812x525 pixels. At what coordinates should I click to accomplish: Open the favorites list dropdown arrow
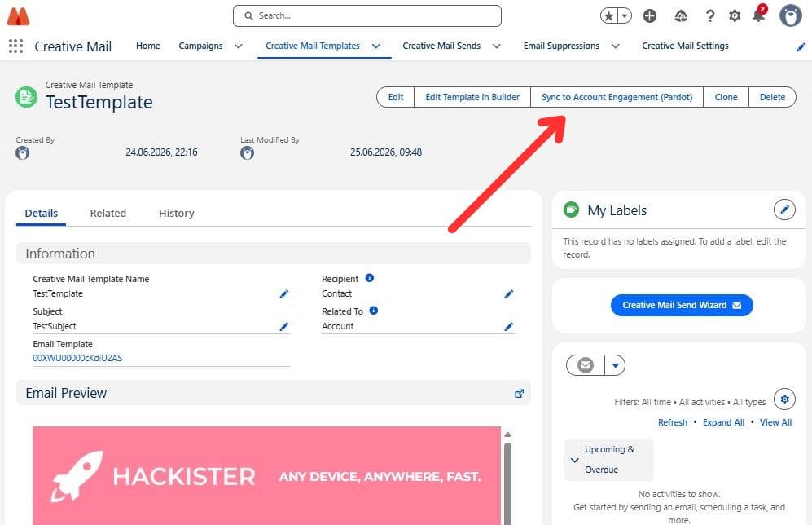(x=625, y=16)
